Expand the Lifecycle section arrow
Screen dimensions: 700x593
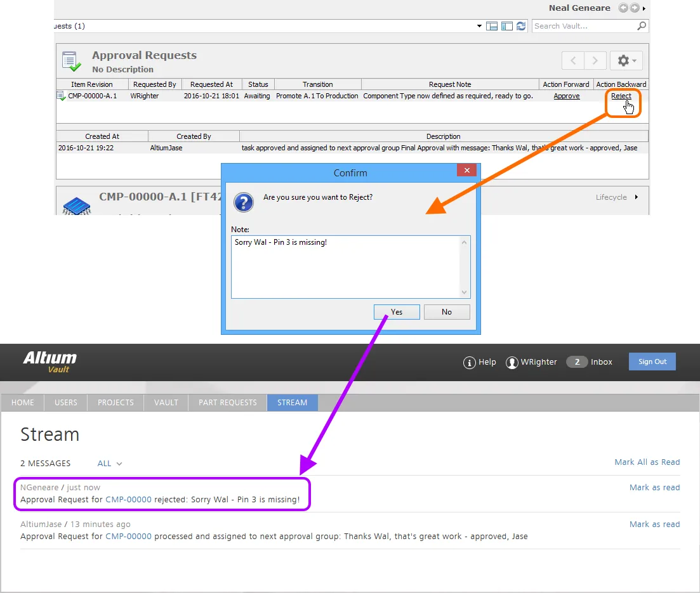tap(636, 197)
